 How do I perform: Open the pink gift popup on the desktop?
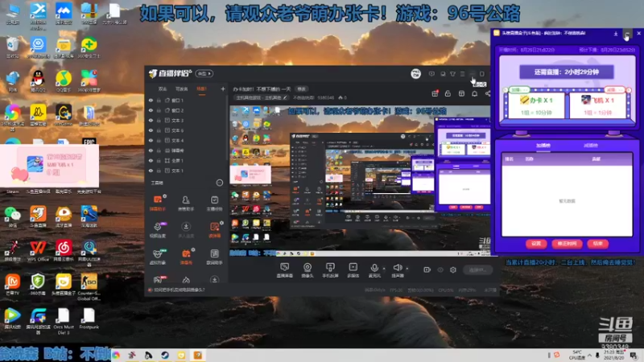click(x=50, y=166)
